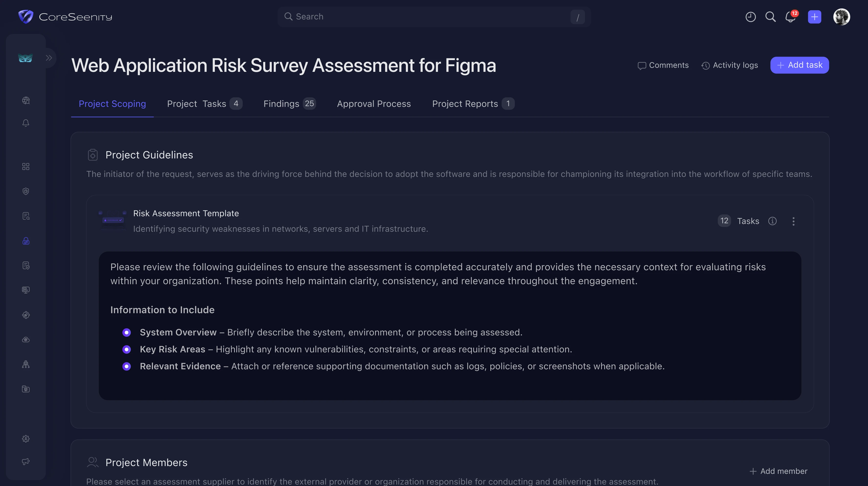
Task: Open the globe search icon in sidebar
Action: pyautogui.click(x=26, y=100)
